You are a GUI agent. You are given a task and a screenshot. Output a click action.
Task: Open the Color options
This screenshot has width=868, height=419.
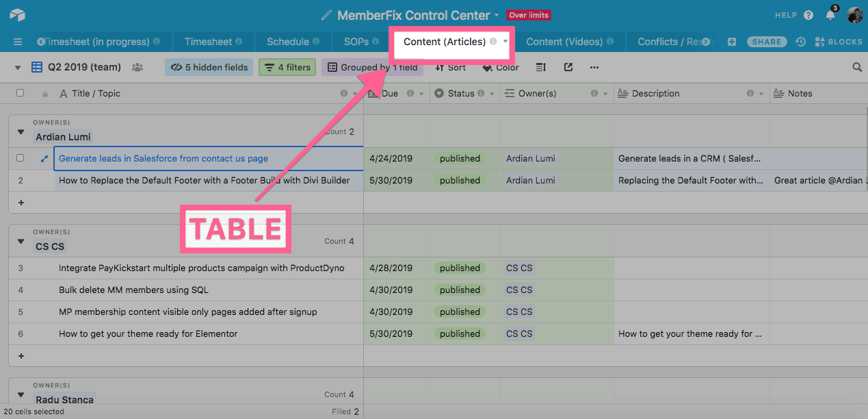[x=501, y=68]
